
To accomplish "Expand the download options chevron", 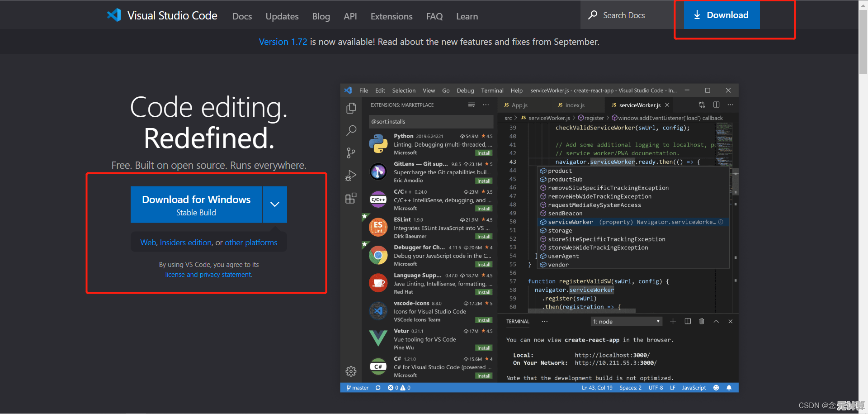I will (x=275, y=205).
